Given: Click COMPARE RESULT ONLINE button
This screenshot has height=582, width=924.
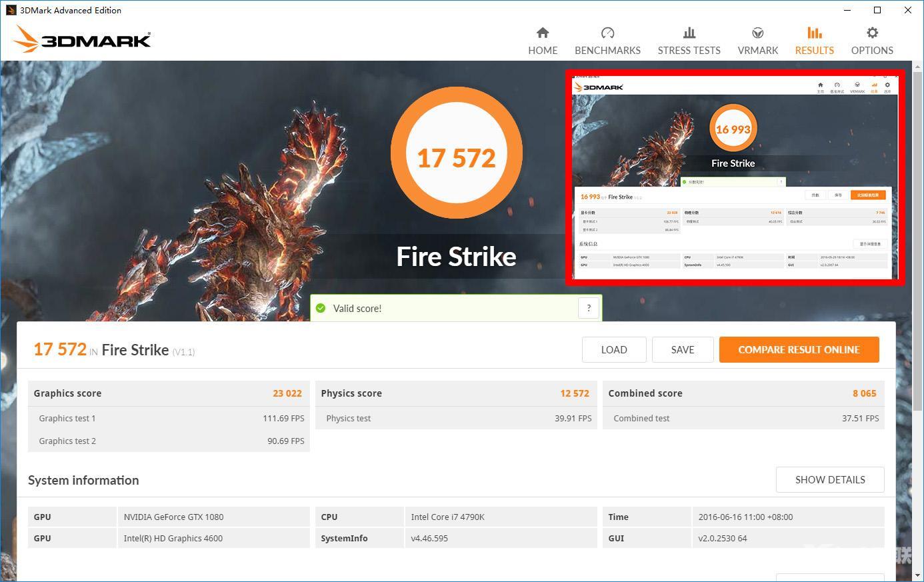Looking at the screenshot, I should [799, 349].
